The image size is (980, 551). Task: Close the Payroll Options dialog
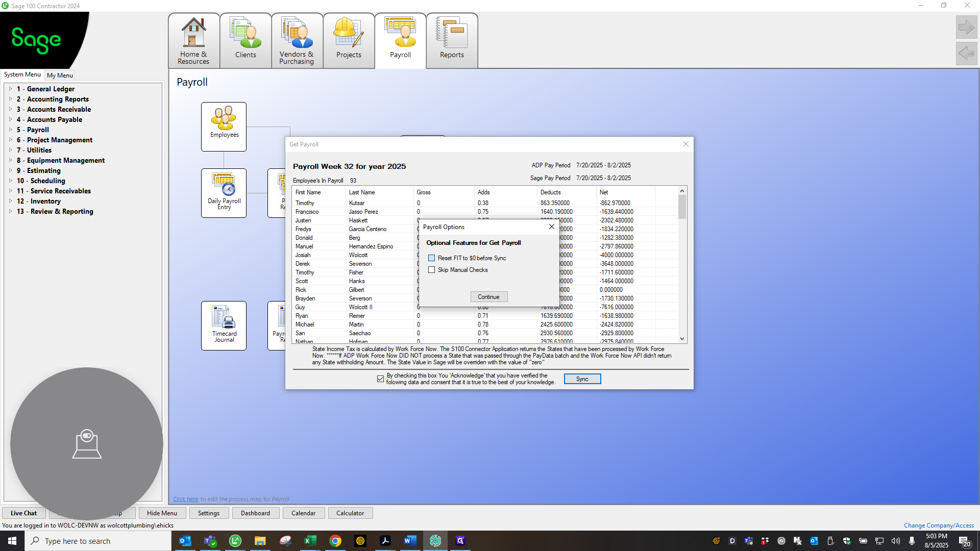[551, 227]
